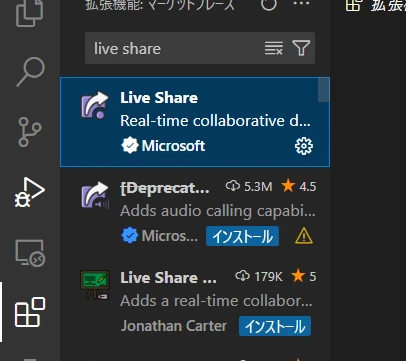406x361 pixels.
Task: Click the verified badge beside Micros...
Action: tap(129, 236)
